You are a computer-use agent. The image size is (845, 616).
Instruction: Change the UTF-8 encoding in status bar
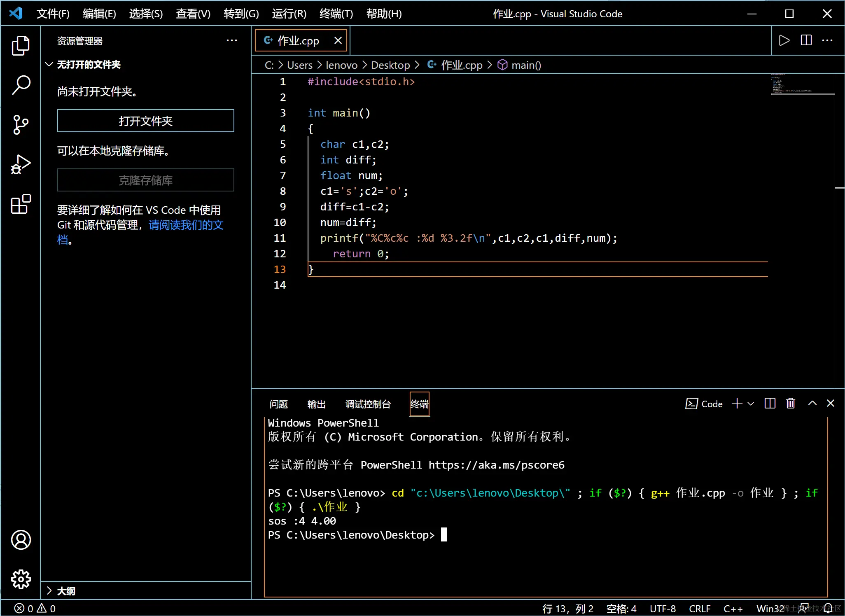(x=662, y=609)
